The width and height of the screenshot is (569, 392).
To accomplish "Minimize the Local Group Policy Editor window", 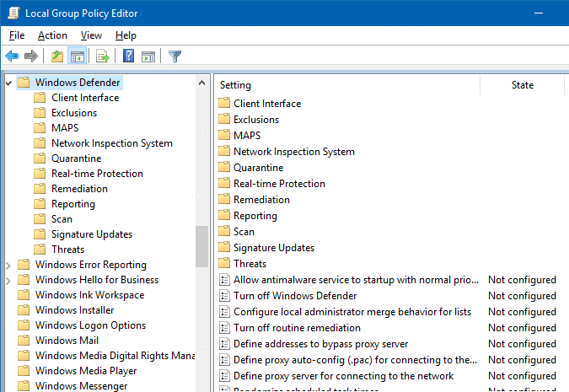I will point(539,13).
